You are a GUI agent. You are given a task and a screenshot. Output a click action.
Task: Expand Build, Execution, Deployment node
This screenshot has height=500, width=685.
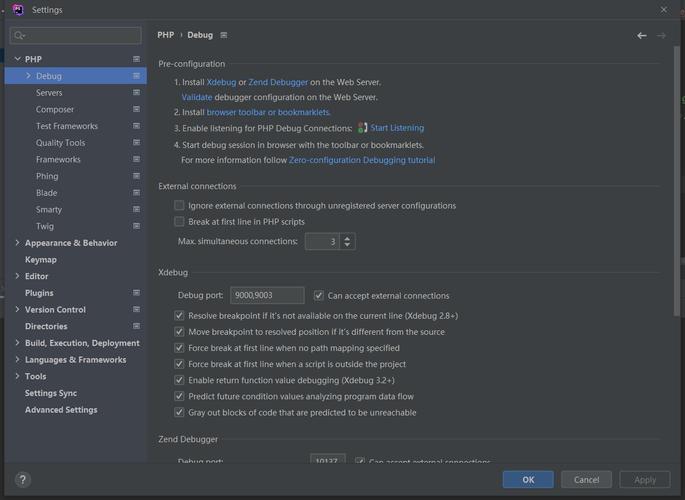click(17, 343)
